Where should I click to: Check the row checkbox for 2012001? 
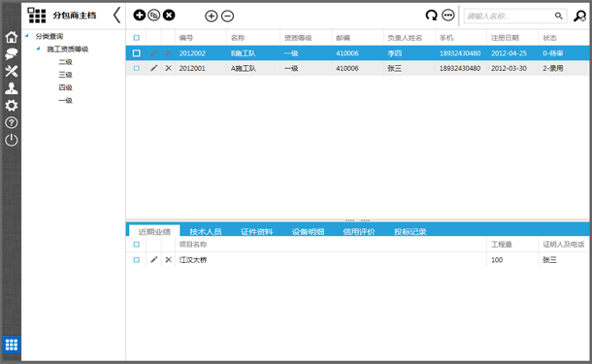[136, 68]
